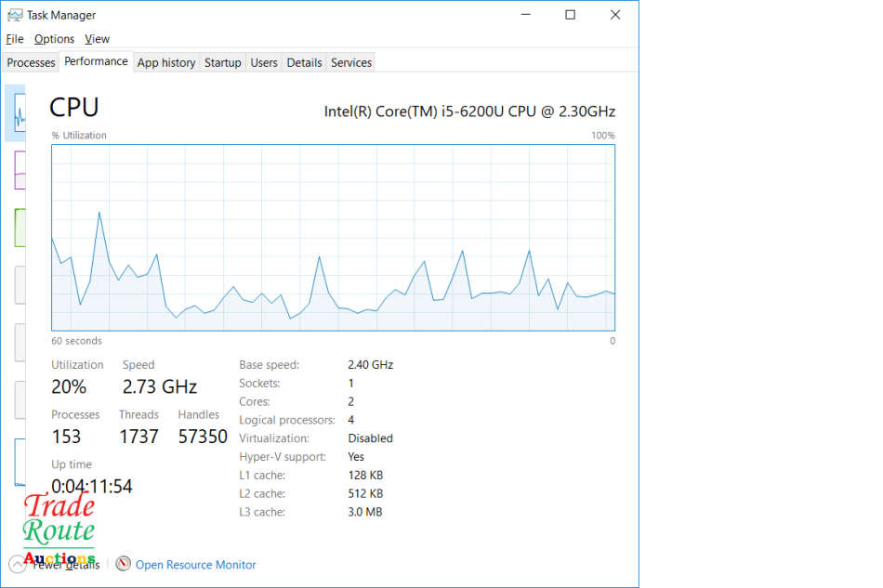
Task: Collapse view with Fewer details chevron
Action: tap(18, 564)
